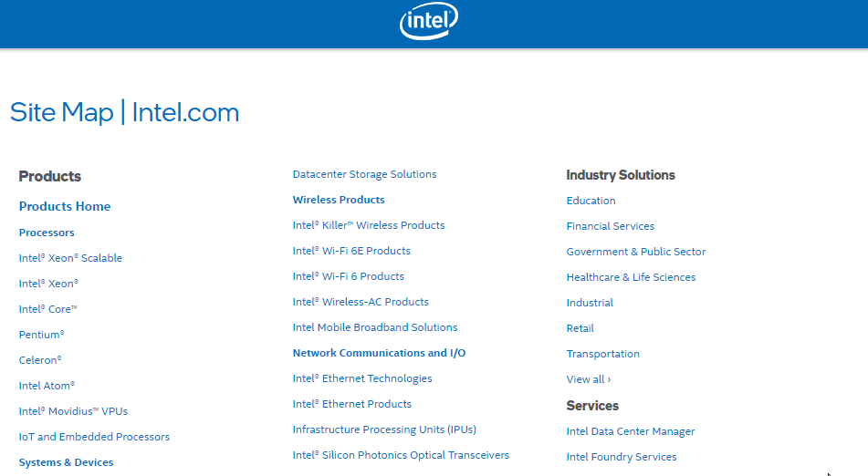Open the Education industry link
Screen dimensions: 868x476
(591, 201)
